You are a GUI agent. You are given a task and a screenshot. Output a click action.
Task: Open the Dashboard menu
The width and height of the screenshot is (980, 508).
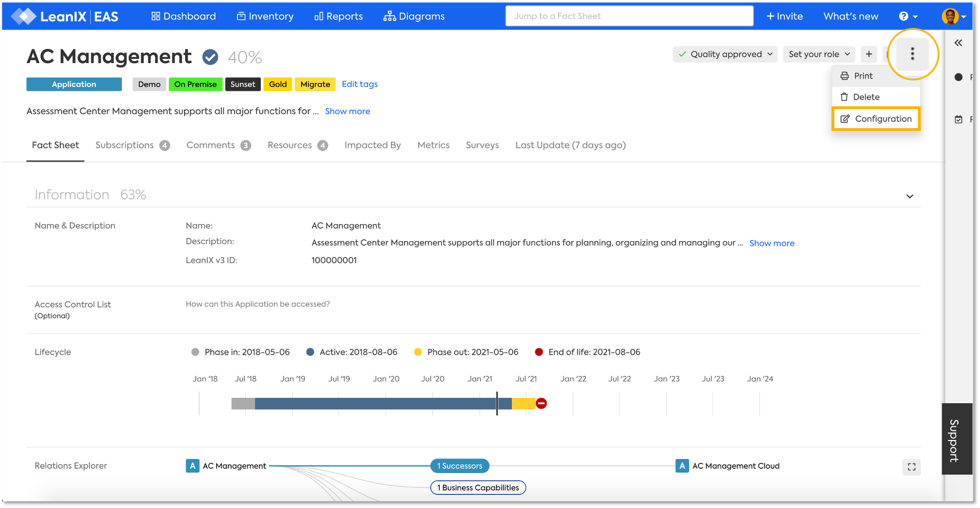tap(184, 16)
